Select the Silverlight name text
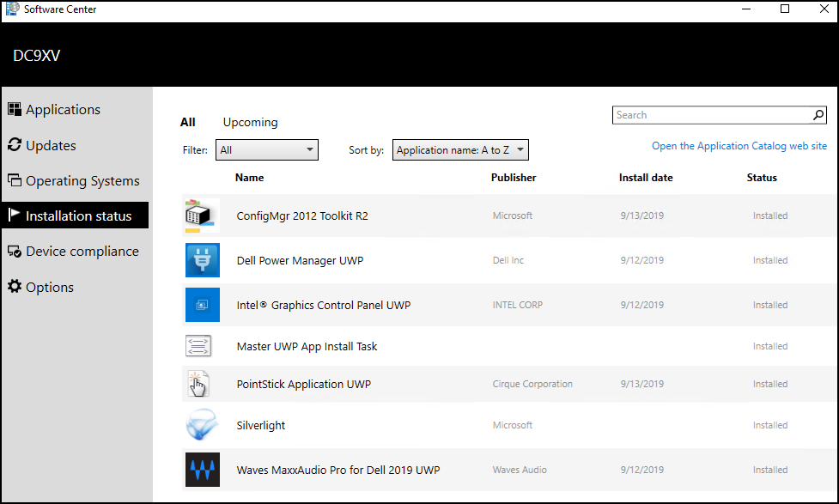Image resolution: width=839 pixels, height=504 pixels. [x=261, y=425]
